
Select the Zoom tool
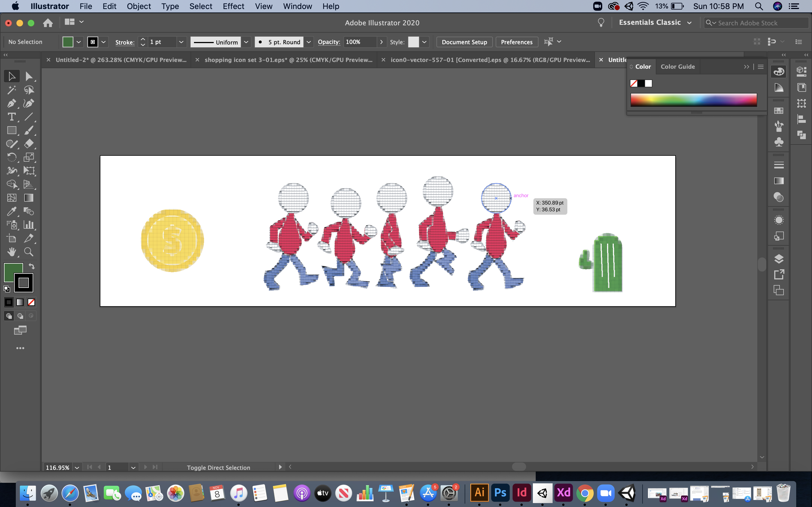28,252
